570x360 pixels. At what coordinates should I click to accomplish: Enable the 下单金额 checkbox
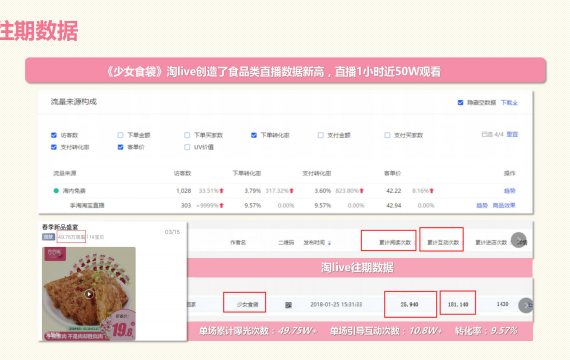coord(120,135)
